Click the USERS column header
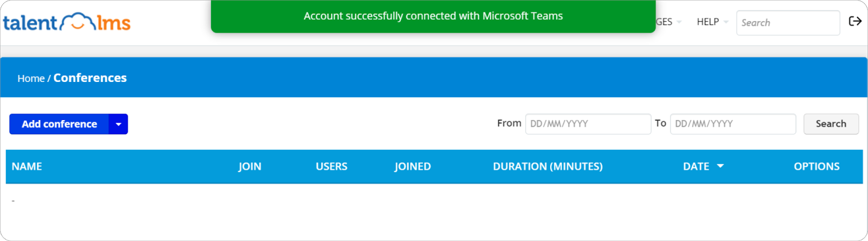The image size is (868, 241). click(331, 167)
